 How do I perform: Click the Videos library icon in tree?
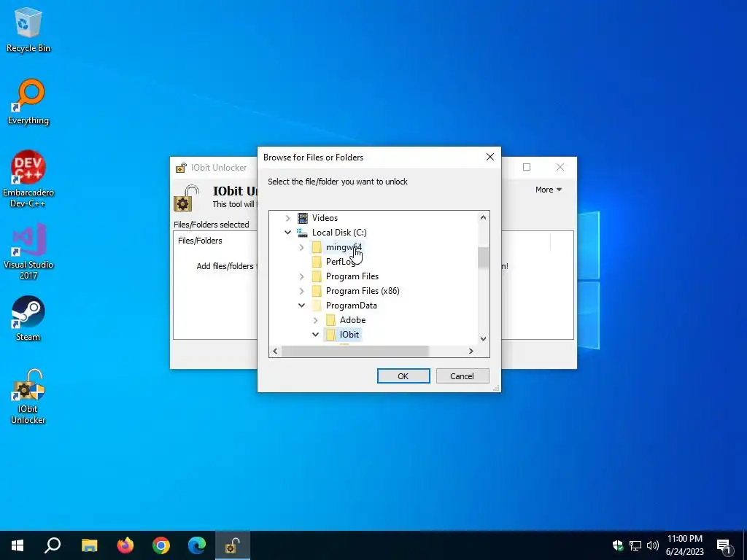[303, 218]
